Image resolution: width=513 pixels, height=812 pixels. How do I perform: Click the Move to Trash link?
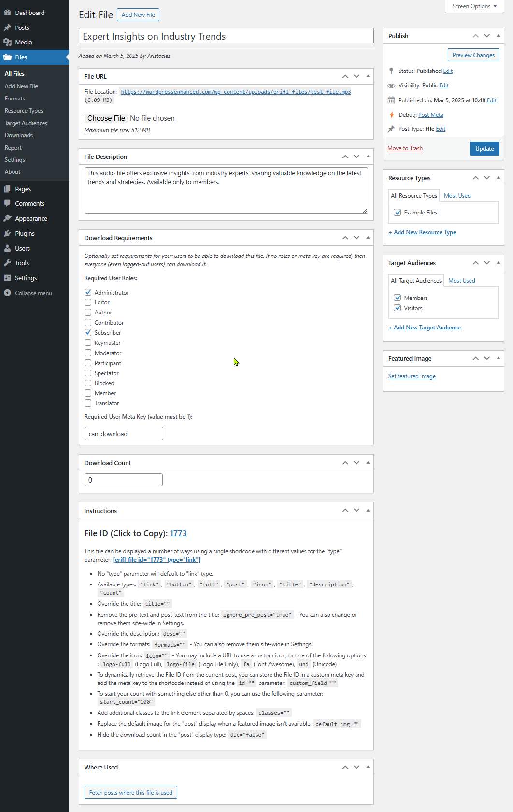point(405,148)
